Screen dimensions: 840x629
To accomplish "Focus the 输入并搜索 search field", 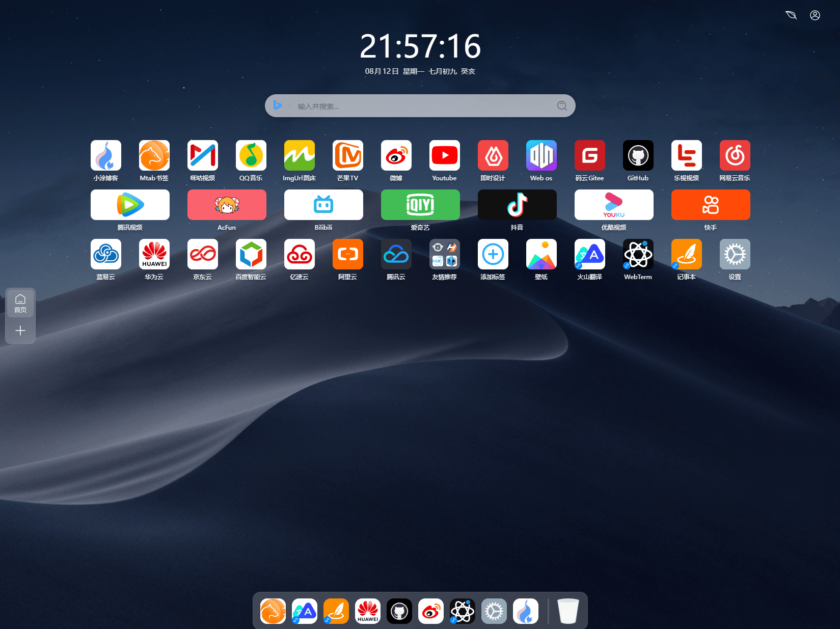I will [x=420, y=106].
